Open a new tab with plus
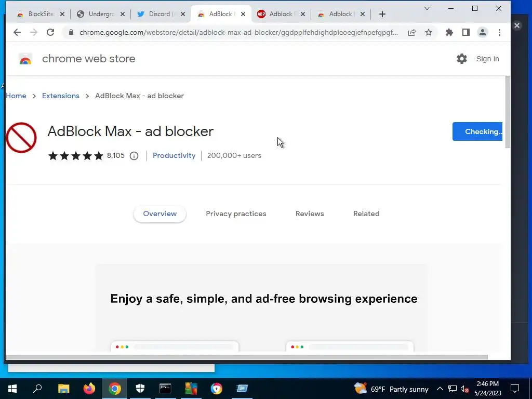The height and width of the screenshot is (399, 532). coord(382,14)
